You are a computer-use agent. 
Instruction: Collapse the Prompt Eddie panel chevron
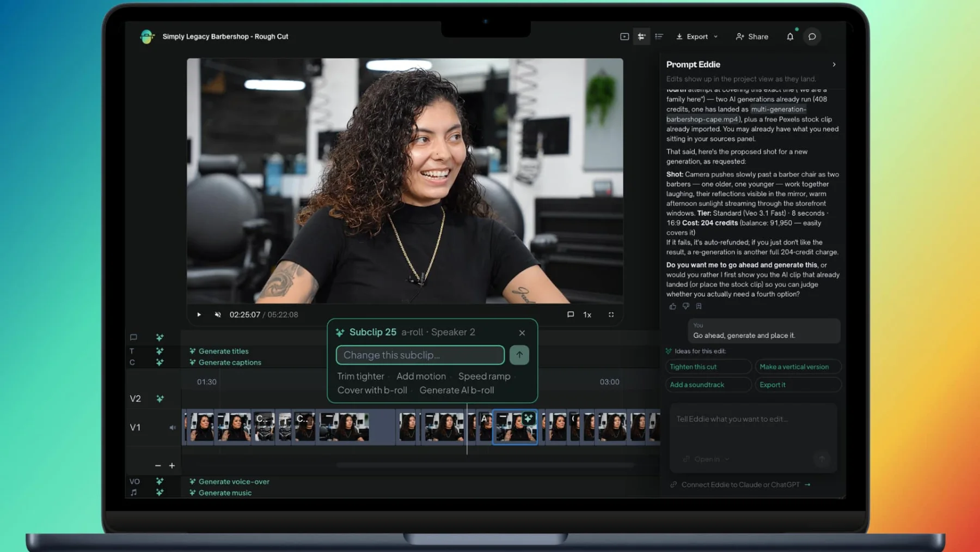834,64
